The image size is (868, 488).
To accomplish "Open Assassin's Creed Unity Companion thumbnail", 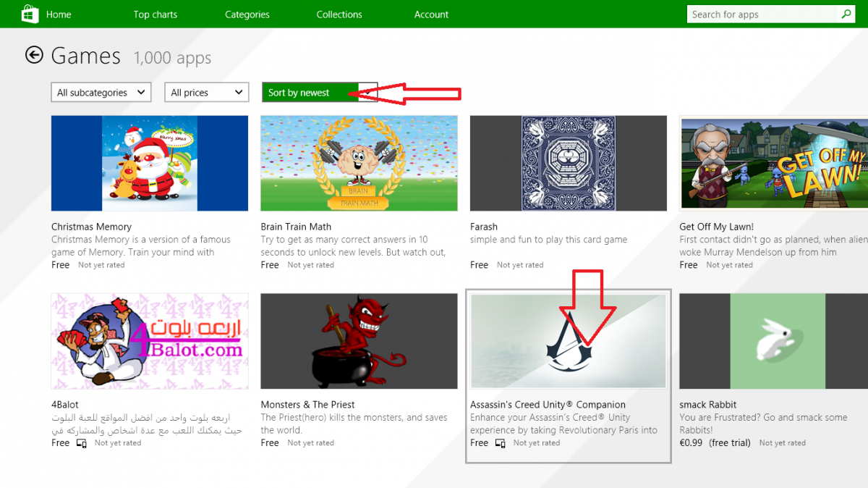I will pyautogui.click(x=569, y=341).
